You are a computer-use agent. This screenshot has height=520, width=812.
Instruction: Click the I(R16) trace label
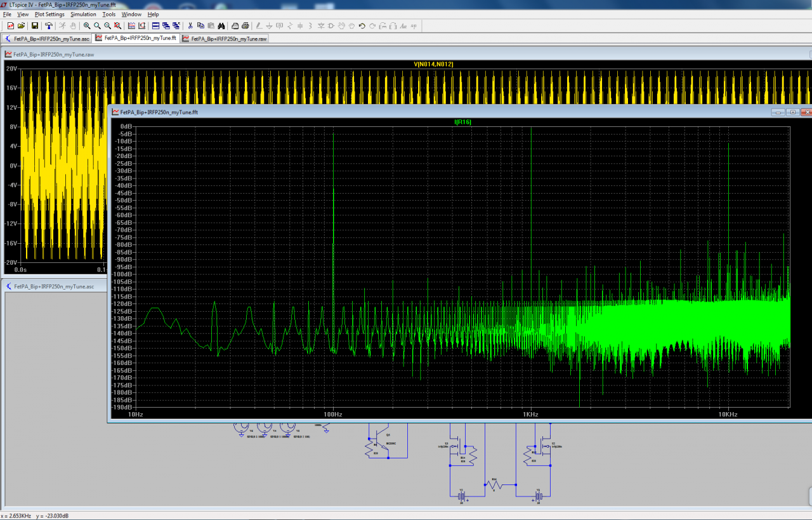[462, 121]
